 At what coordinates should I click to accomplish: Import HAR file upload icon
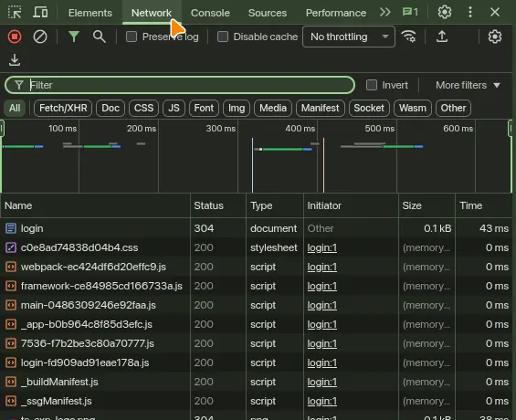click(x=442, y=37)
